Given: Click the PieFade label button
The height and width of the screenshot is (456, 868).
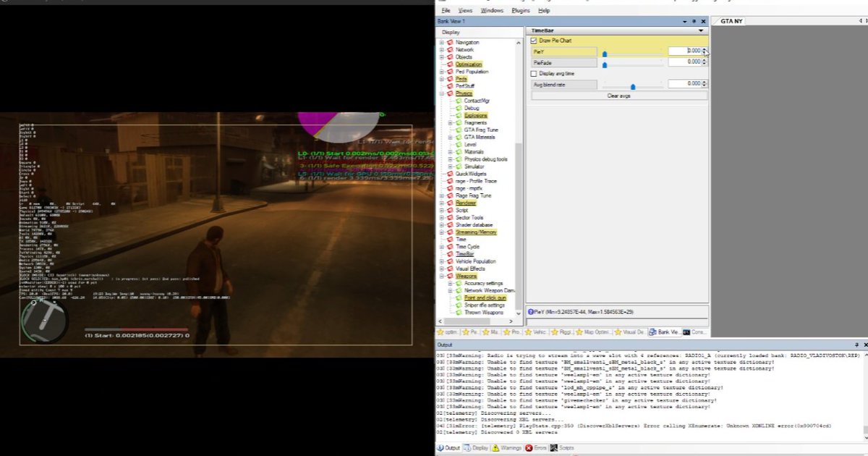Looking at the screenshot, I should point(564,63).
